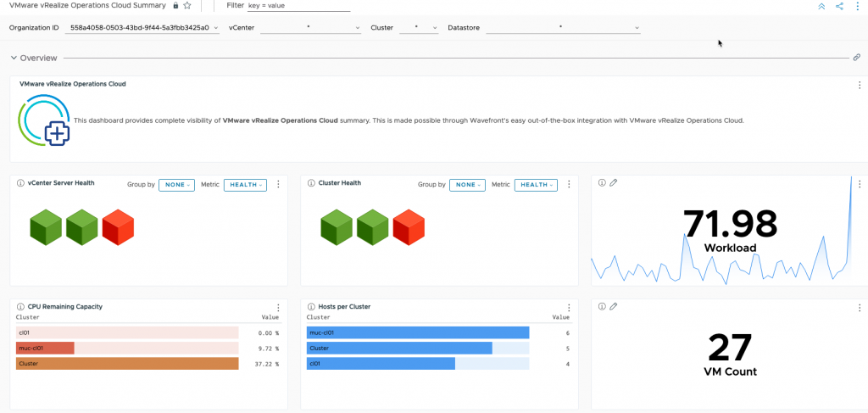The image size is (868, 413).
Task: Click the muc-cl01 bar in CPU Remaining Capacity
Action: tap(127, 349)
